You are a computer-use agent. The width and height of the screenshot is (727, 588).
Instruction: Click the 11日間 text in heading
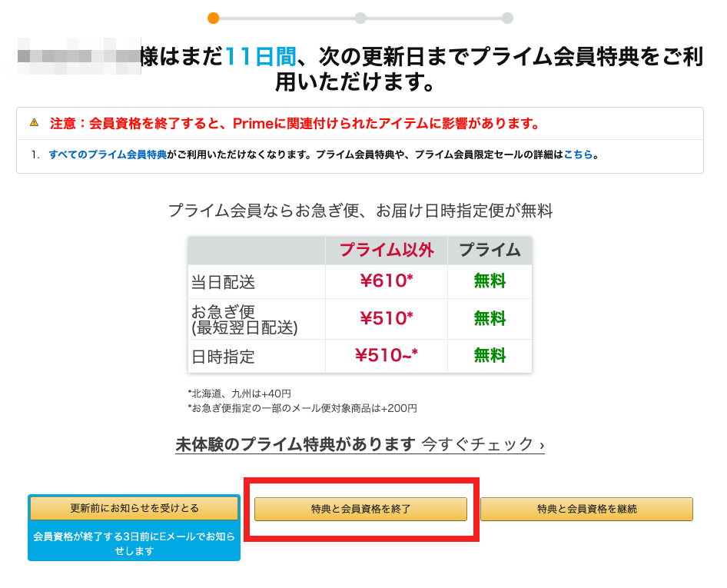[260, 57]
